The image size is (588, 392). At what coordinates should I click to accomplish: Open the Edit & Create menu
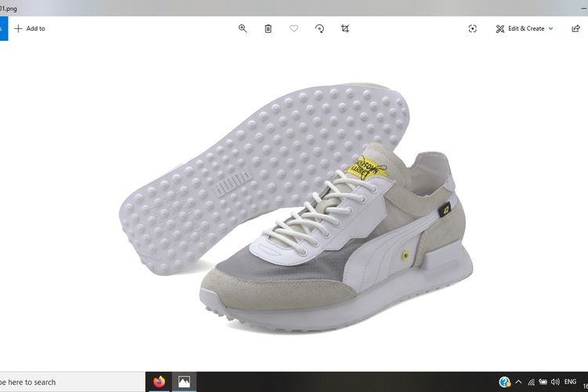click(520, 28)
